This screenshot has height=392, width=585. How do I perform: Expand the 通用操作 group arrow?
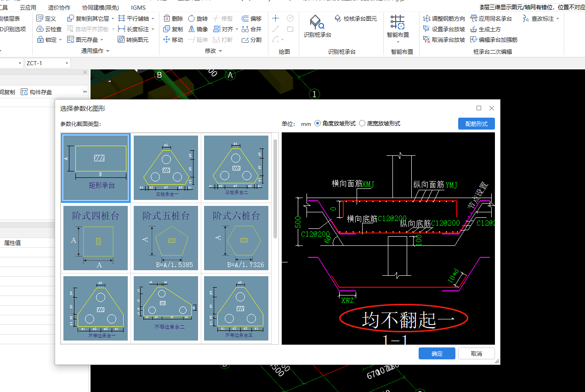tap(108, 51)
